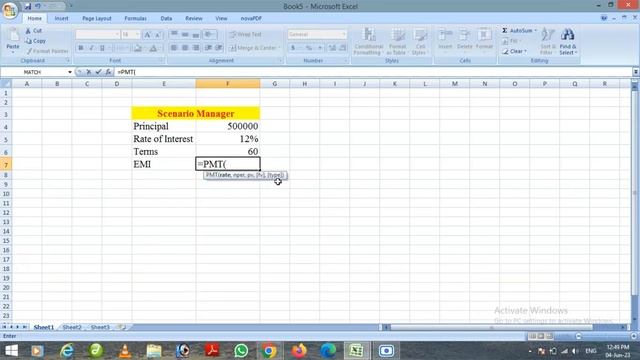The image size is (640, 360).
Task: Open the Home ribbon tab
Action: tap(35, 18)
